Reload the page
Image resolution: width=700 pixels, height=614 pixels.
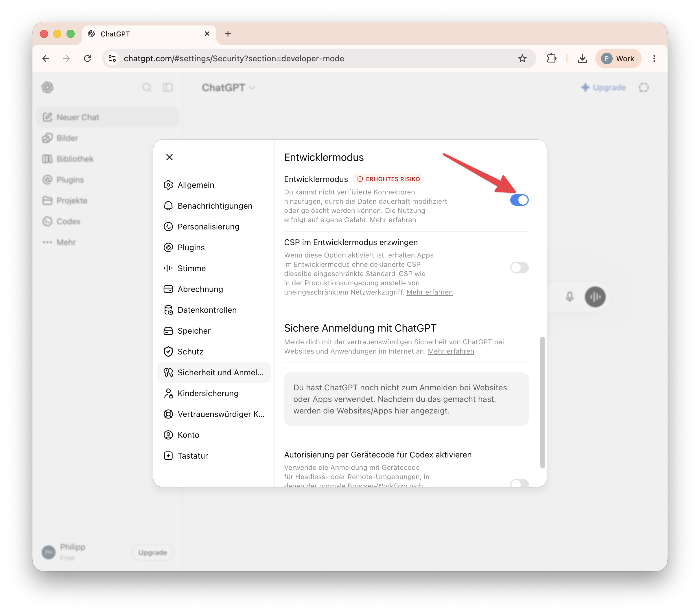87,58
